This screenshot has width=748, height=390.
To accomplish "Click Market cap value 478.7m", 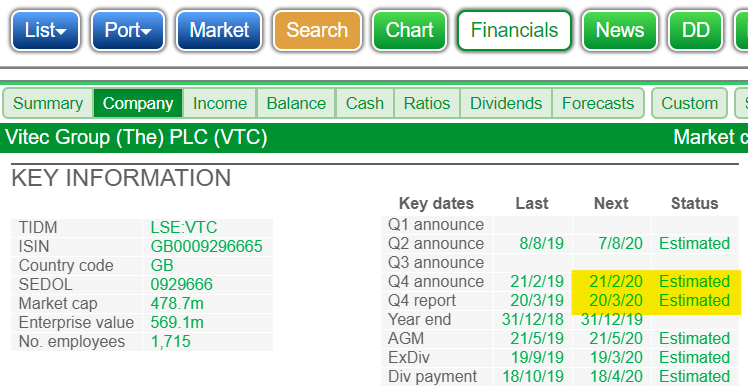I will click(177, 304).
